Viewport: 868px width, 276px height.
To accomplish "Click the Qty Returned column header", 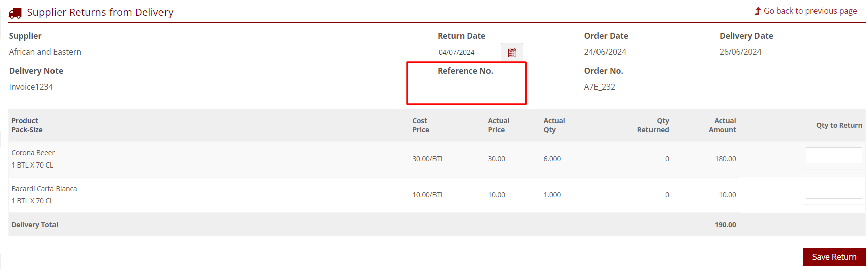I will [x=653, y=125].
